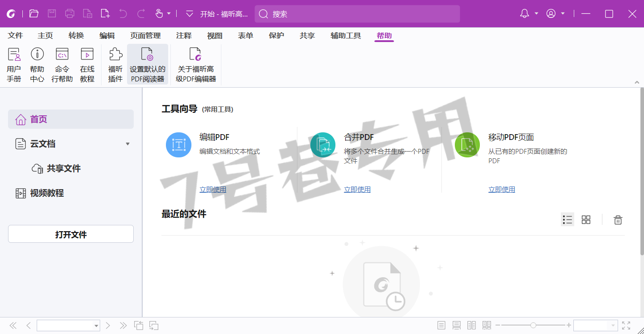
Task: Open 福昕插件 plugins
Action: click(115, 65)
